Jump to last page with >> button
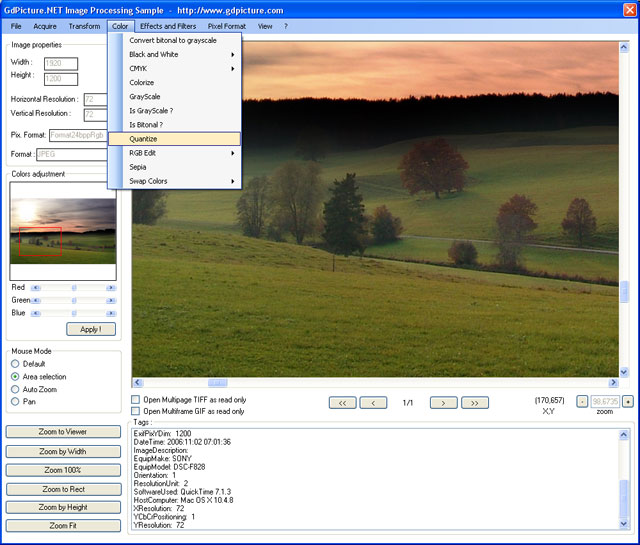The image size is (640, 545). click(474, 403)
